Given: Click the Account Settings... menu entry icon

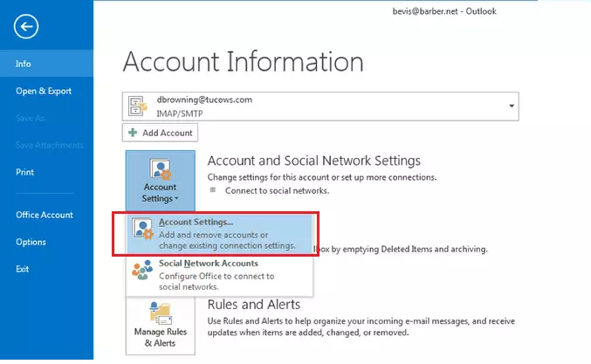Looking at the screenshot, I should coord(142,229).
